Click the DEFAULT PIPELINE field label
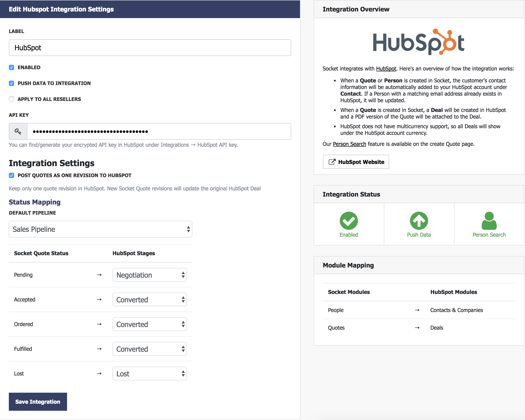 (x=32, y=213)
